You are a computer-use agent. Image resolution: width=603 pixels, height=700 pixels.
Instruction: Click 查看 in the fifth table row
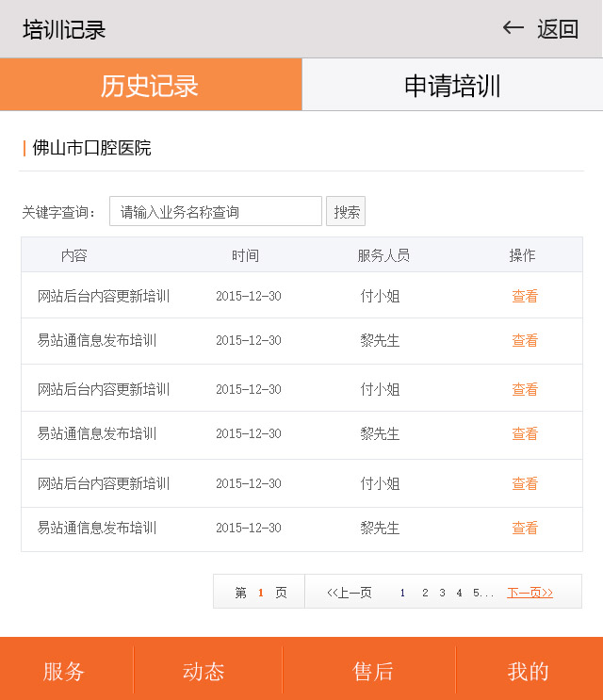click(525, 483)
